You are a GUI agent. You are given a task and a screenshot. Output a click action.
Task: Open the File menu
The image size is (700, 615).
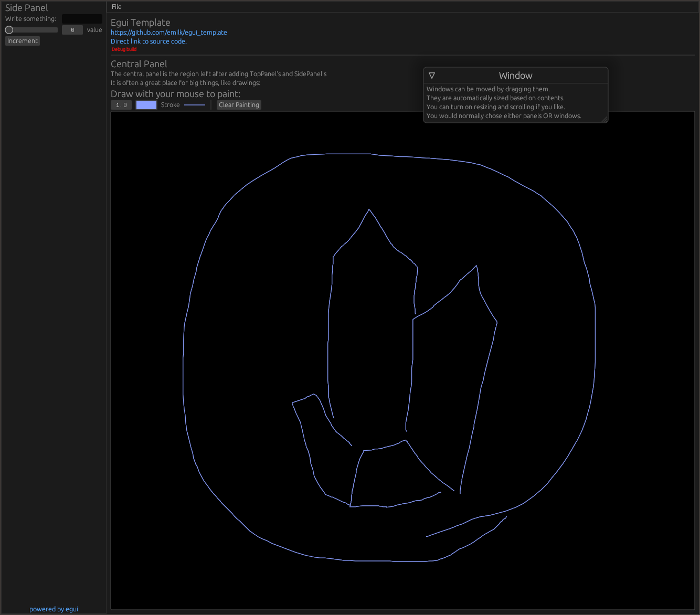pos(116,7)
